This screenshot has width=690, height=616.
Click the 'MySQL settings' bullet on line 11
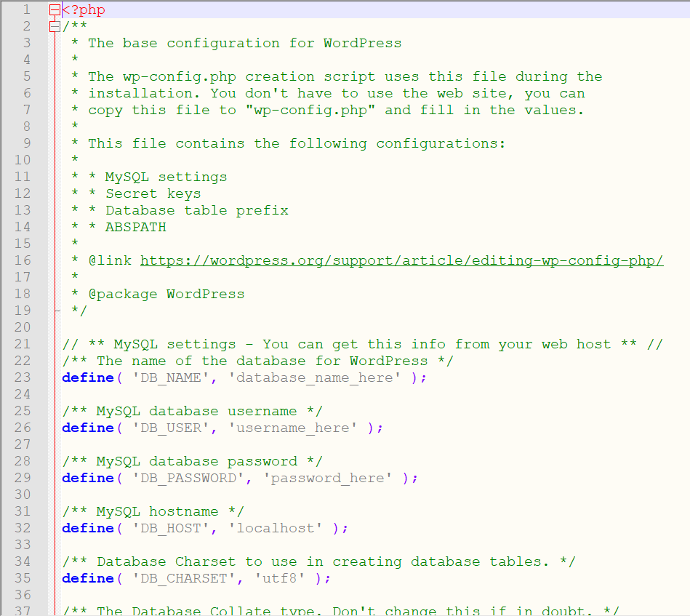[x=166, y=177]
